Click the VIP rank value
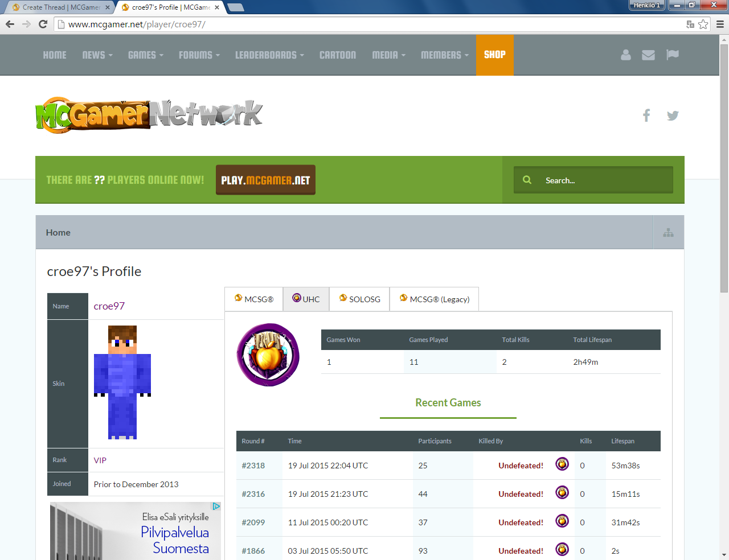Screen dimensions: 729x560 100,460
